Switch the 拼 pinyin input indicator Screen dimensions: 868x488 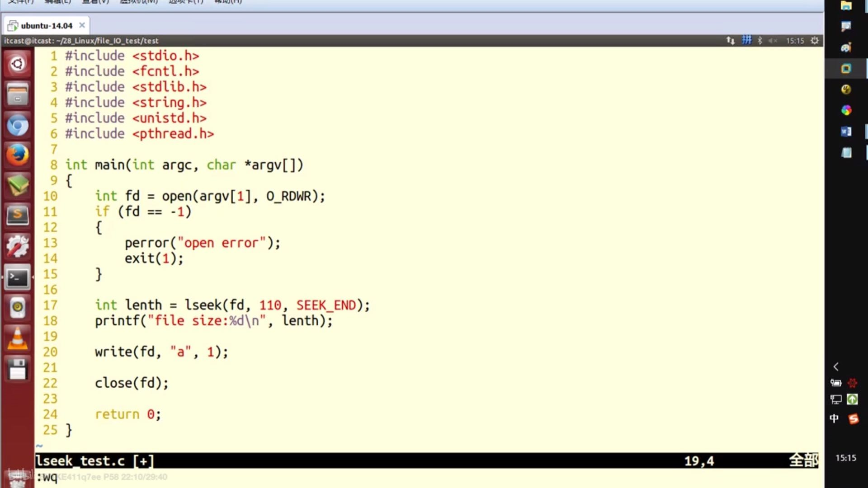746,40
